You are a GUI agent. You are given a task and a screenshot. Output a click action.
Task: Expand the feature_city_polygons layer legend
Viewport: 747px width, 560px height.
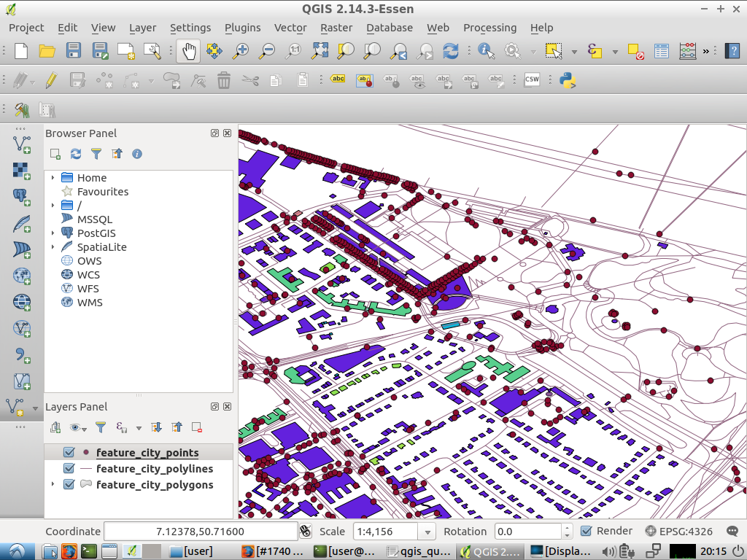[x=53, y=484]
